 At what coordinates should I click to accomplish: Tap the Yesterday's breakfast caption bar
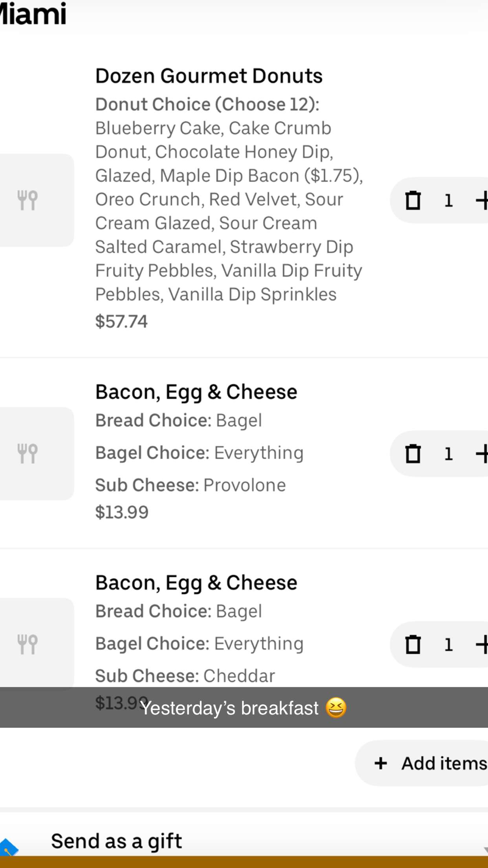click(x=244, y=708)
